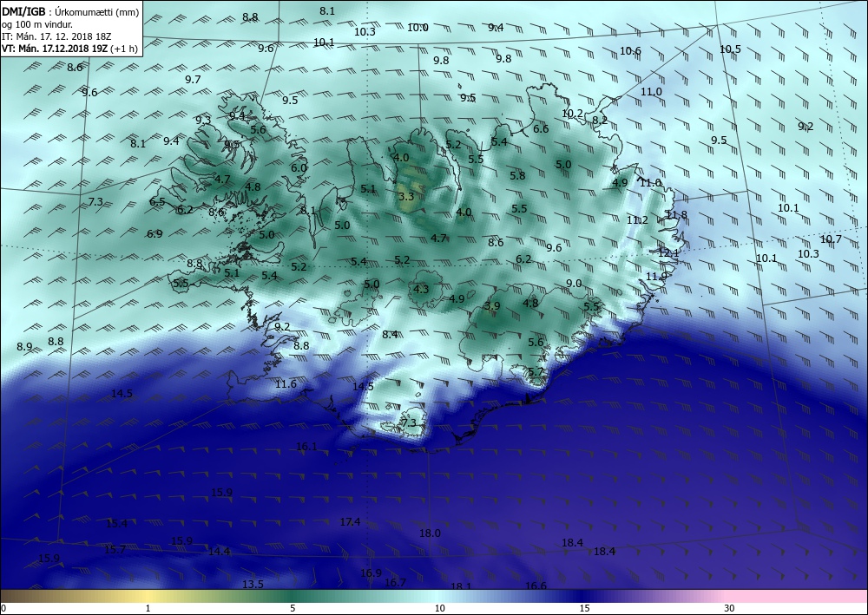Screen dimensions: 868x615
Task: Click the value 14.4 on the map
Action: point(220,552)
